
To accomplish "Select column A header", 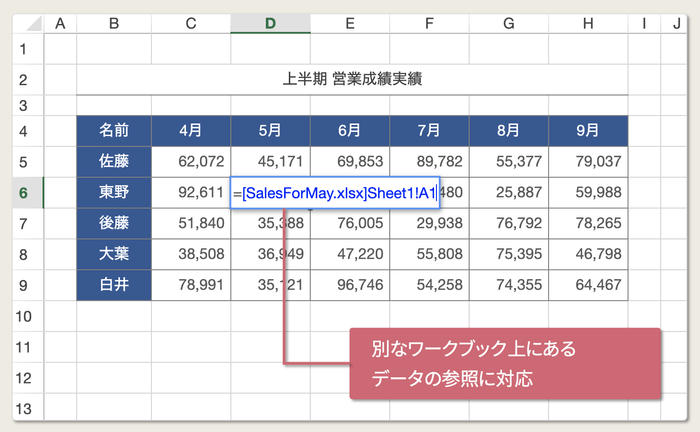I will pos(60,24).
